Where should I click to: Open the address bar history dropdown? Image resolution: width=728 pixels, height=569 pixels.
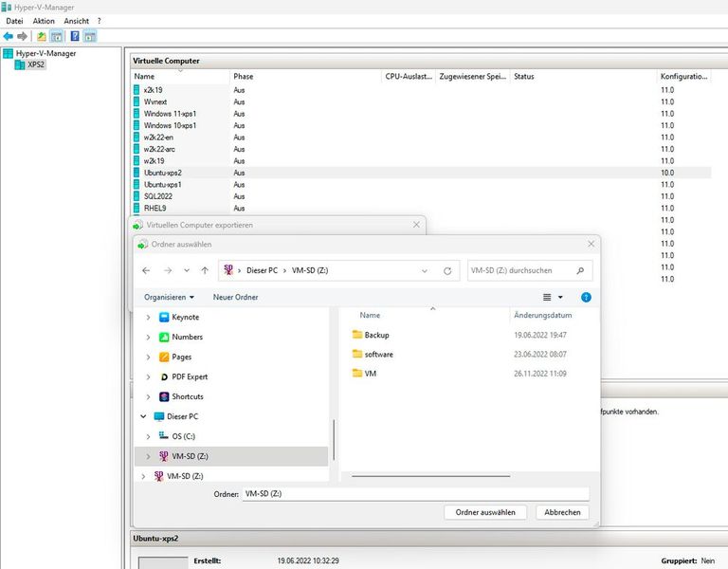point(425,271)
